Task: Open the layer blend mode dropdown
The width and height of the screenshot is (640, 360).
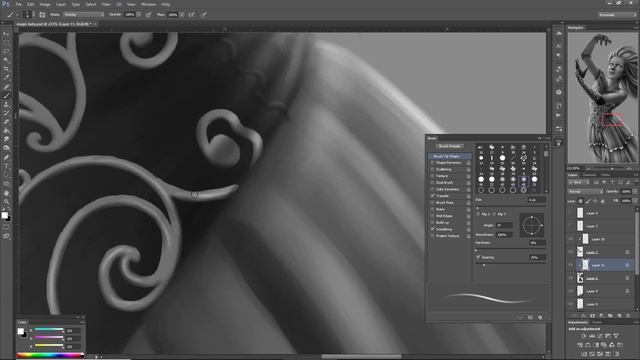Action: tap(585, 191)
